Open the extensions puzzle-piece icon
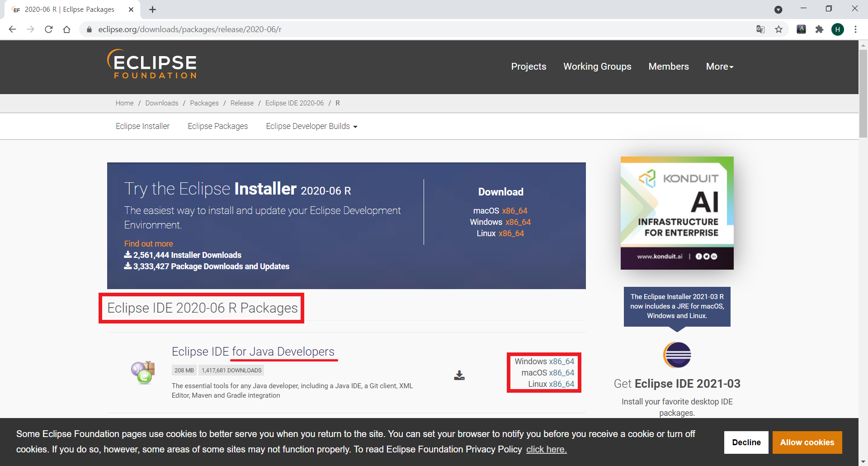The height and width of the screenshot is (466, 868). coord(819,29)
